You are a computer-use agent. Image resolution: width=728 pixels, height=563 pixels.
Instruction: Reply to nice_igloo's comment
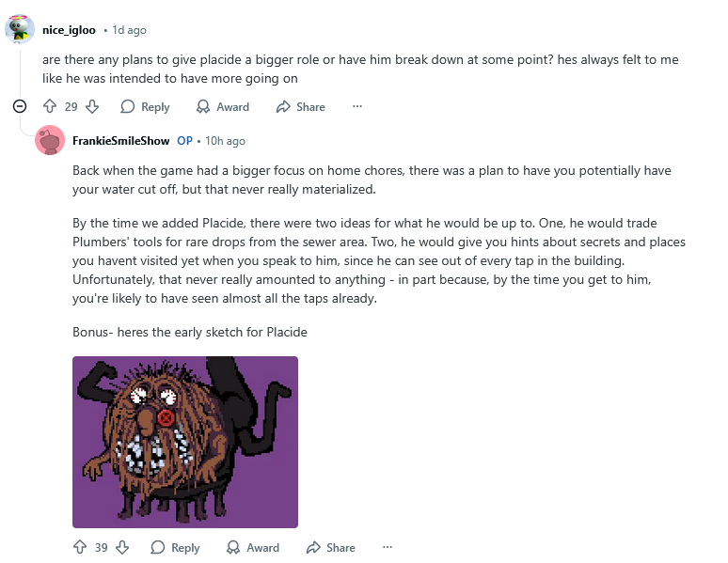[x=145, y=106]
